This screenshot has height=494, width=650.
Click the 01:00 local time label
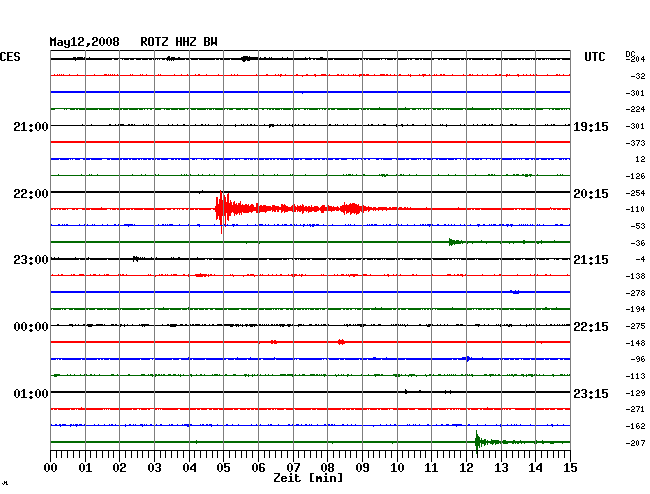(x=31, y=393)
